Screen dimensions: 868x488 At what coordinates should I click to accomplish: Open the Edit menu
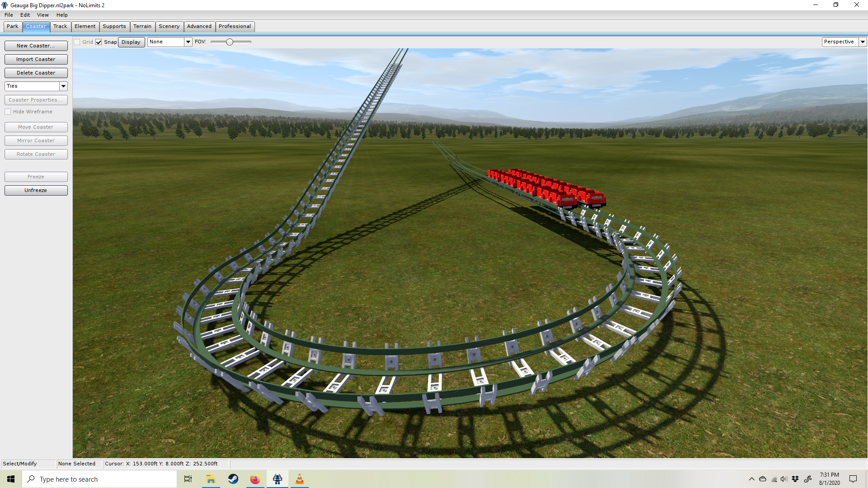pos(25,15)
